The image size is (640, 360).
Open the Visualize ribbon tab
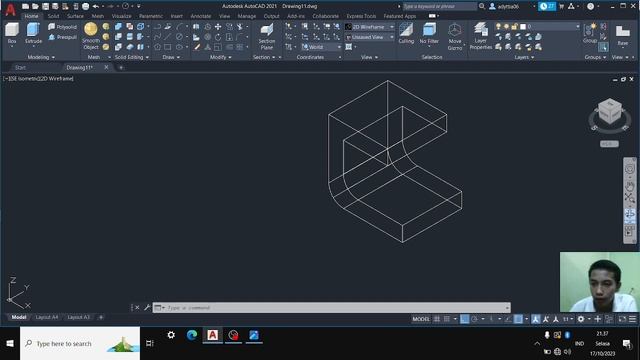[122, 16]
